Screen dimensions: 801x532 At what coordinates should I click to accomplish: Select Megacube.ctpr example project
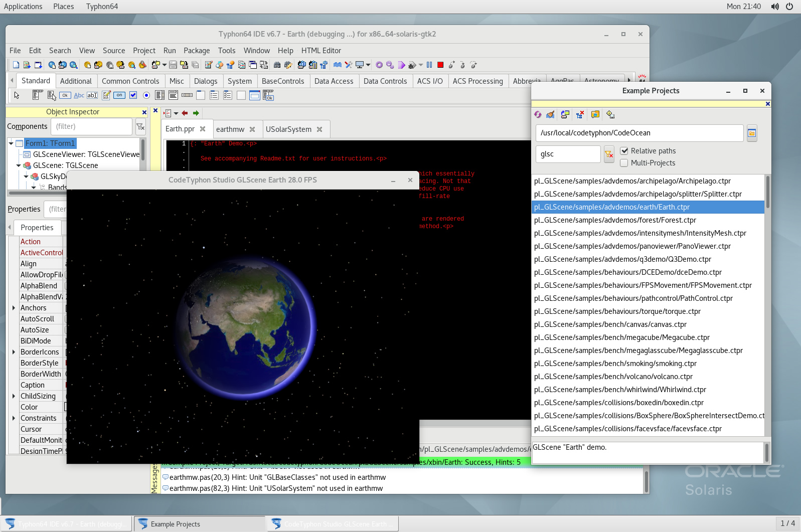click(x=648, y=337)
